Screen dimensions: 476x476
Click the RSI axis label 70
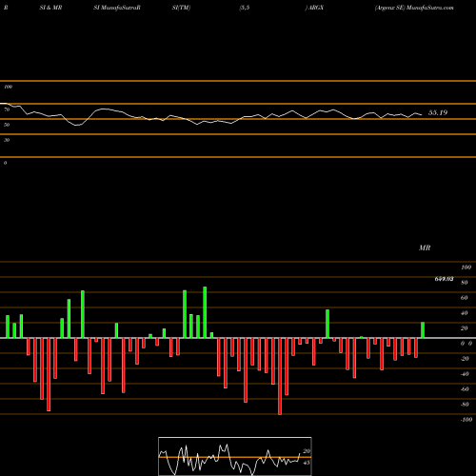7,109
